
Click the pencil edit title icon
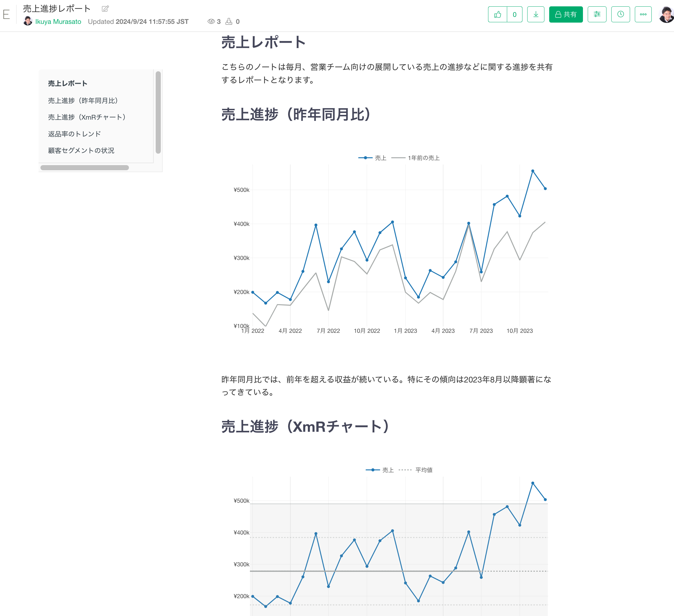105,9
